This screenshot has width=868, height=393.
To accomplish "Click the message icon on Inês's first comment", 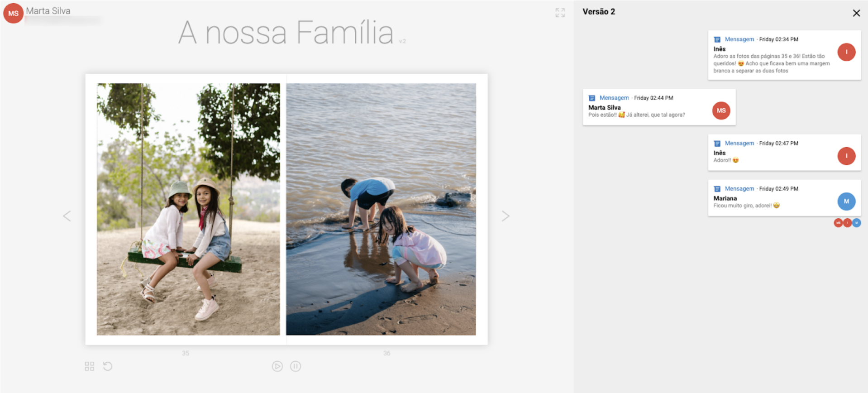I will [717, 39].
